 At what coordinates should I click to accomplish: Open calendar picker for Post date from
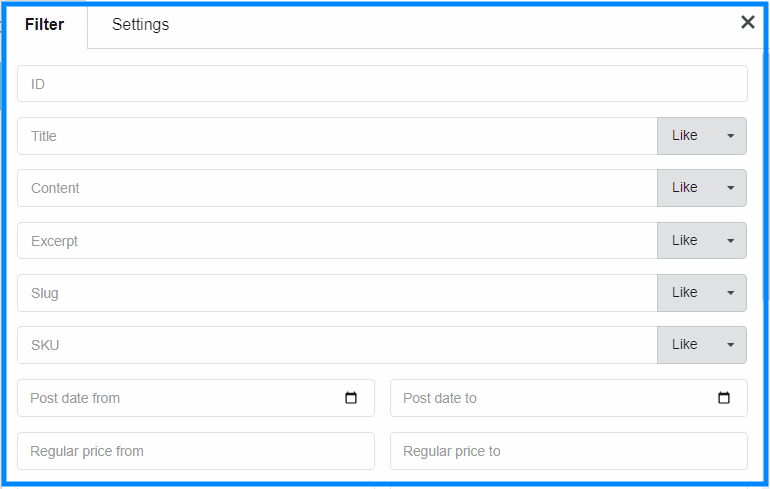(351, 398)
